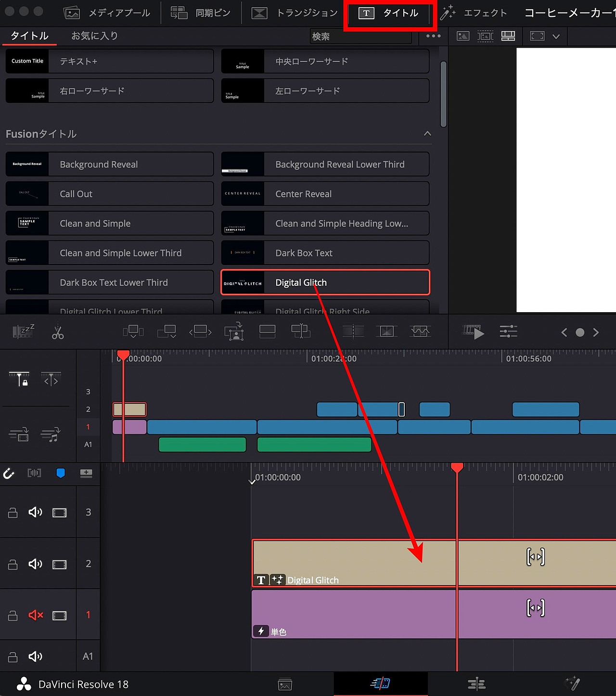Select the split clip scissors icon
The width and height of the screenshot is (616, 696).
click(58, 332)
